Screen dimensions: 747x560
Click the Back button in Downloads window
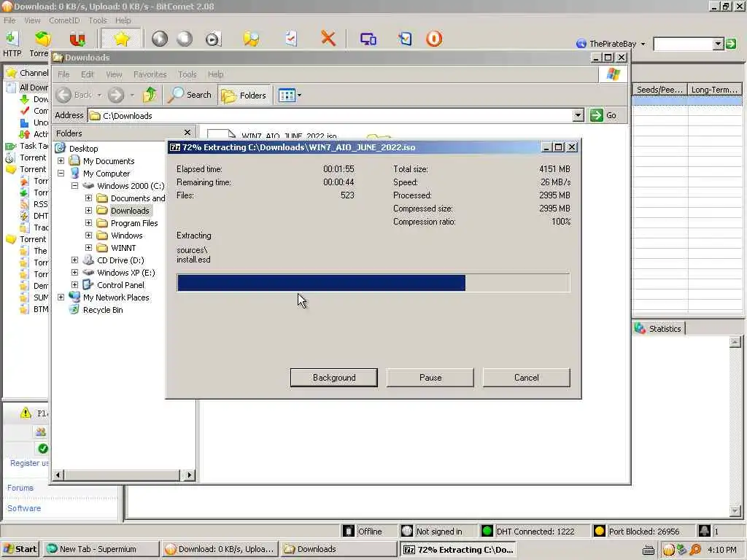(74, 95)
